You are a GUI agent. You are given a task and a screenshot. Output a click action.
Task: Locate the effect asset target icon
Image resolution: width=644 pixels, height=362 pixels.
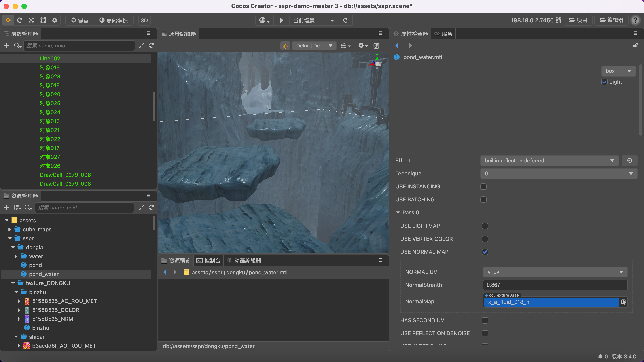pyautogui.click(x=629, y=161)
